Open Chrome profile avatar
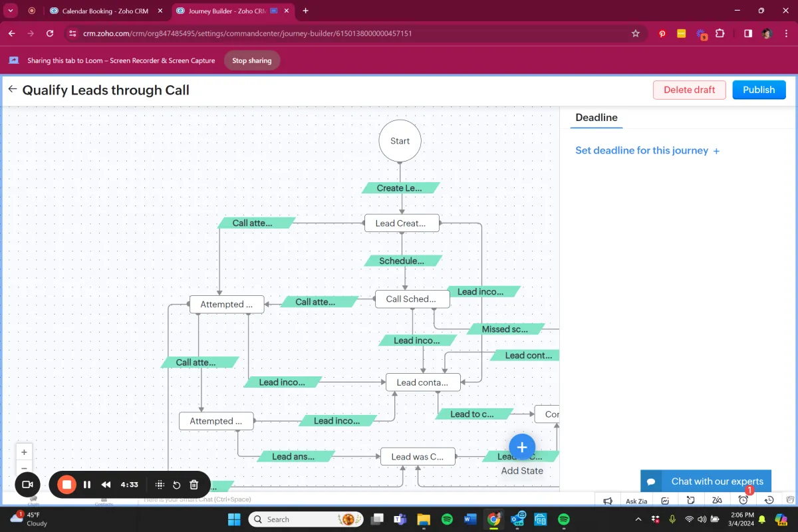 pyautogui.click(x=767, y=33)
